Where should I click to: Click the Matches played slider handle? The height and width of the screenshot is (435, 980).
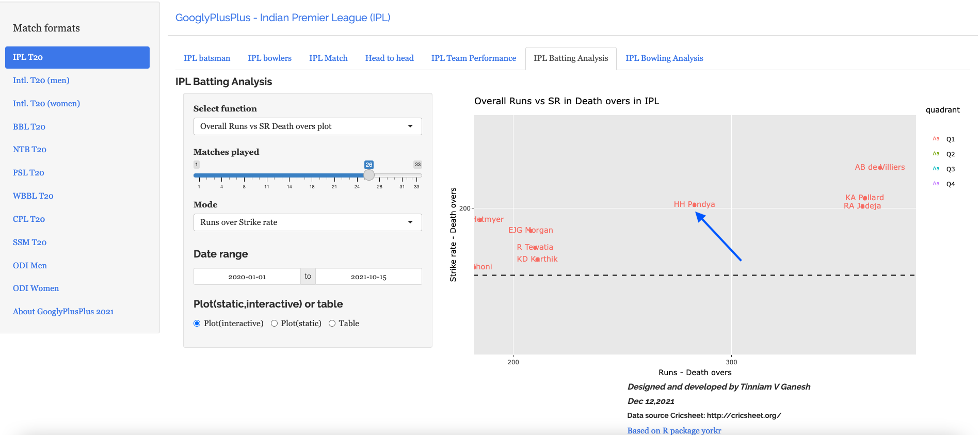click(x=368, y=175)
